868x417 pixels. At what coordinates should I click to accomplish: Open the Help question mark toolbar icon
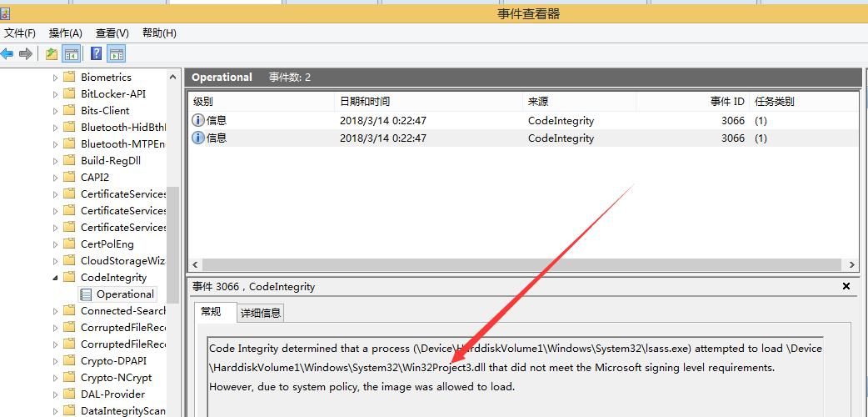97,53
